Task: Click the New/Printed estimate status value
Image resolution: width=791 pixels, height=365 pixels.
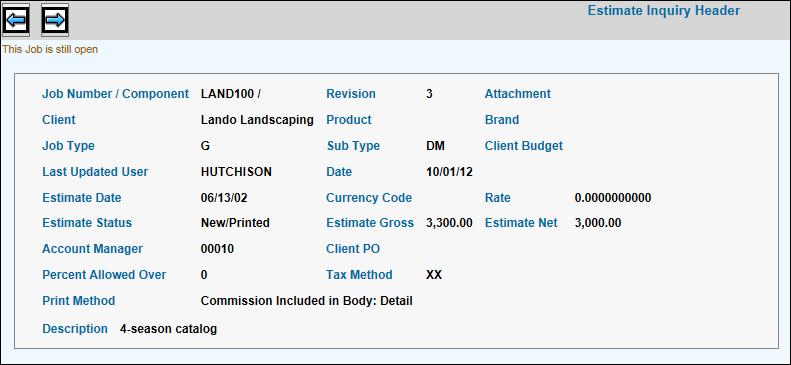Action: pos(235,223)
